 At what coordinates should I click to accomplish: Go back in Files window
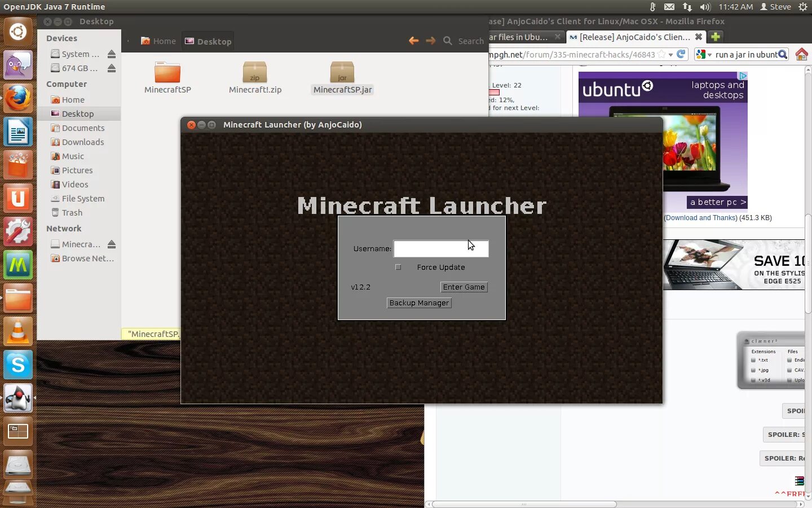(x=413, y=41)
